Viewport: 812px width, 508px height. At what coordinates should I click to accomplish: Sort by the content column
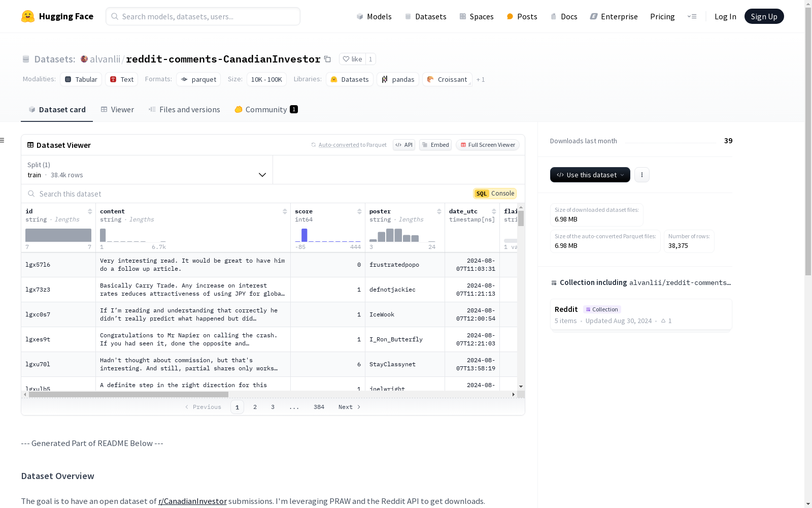285,211
